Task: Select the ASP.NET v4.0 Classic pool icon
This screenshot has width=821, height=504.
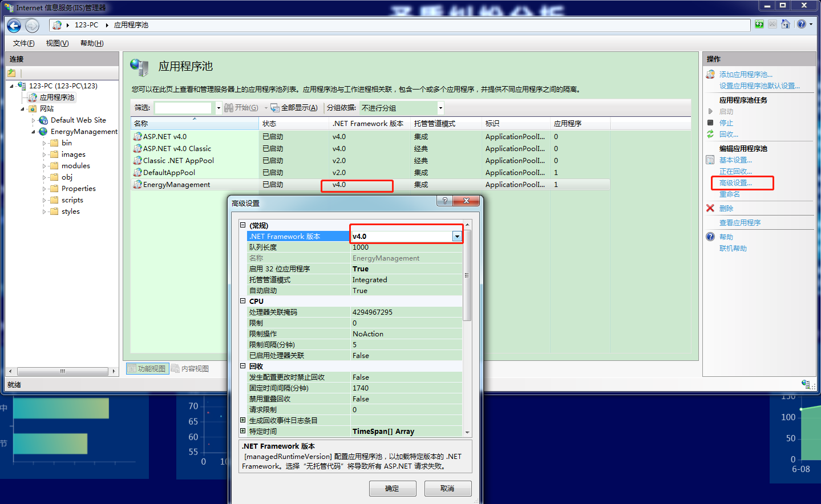Action: point(137,149)
